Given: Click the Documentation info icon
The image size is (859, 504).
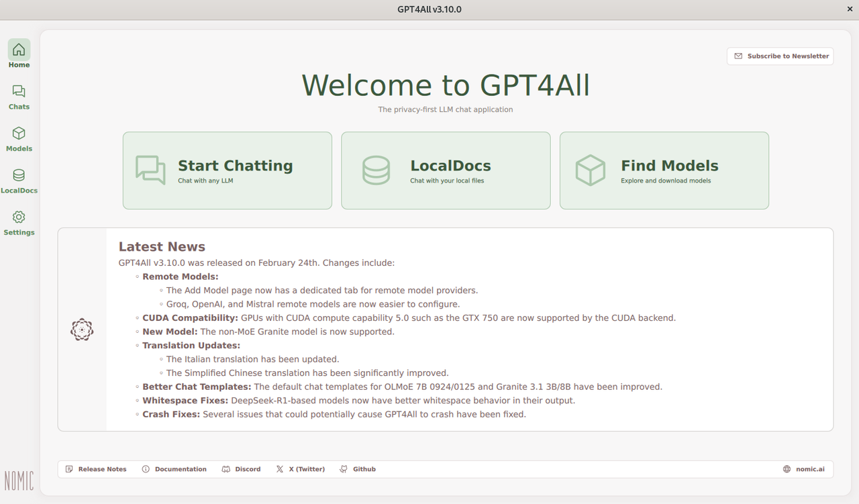Looking at the screenshot, I should click(x=146, y=469).
